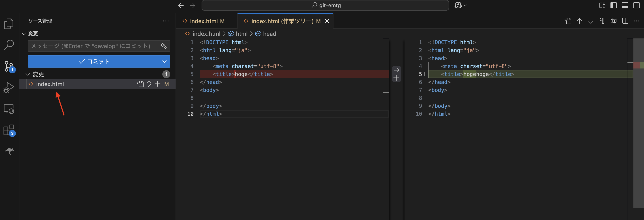This screenshot has height=220, width=644.
Task: Generate commit message with sparkle icon
Action: (163, 46)
